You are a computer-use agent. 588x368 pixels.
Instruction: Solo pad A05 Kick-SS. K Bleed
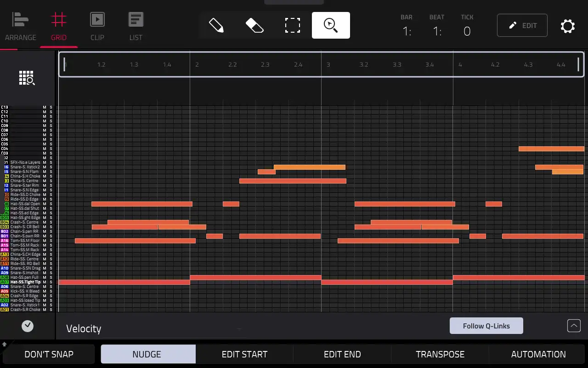click(51, 291)
